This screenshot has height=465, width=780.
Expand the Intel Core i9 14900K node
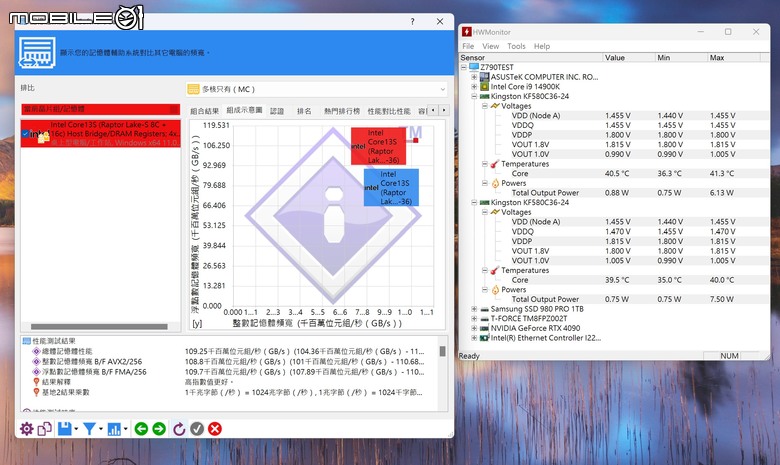pos(474,87)
